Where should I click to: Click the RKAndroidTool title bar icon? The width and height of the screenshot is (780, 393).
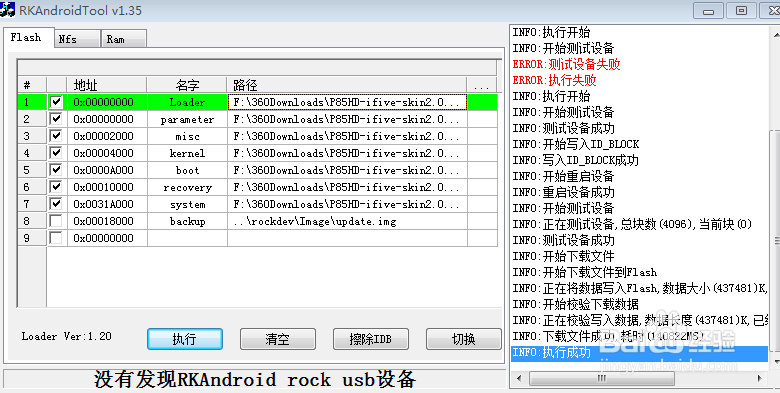[x=7, y=9]
